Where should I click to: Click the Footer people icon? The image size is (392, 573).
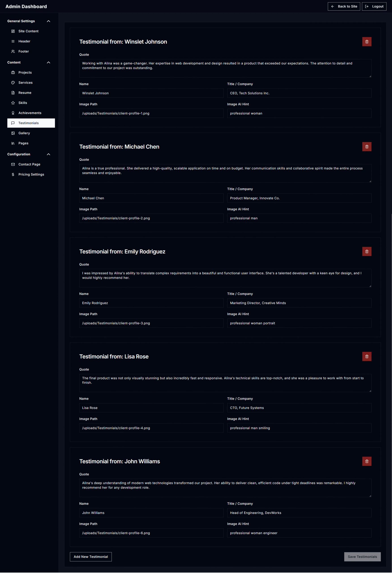[x=13, y=51]
